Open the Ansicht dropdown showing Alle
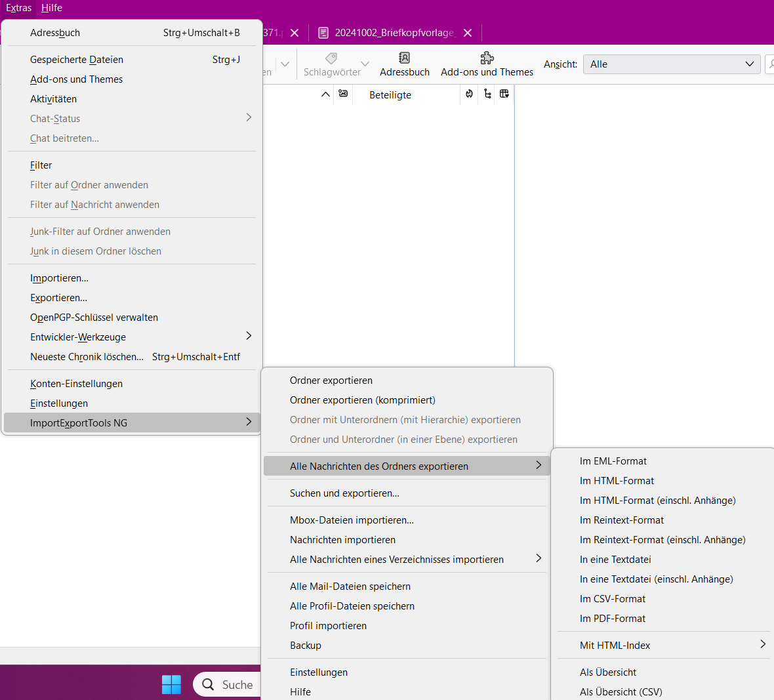This screenshot has width=774, height=700. point(671,64)
